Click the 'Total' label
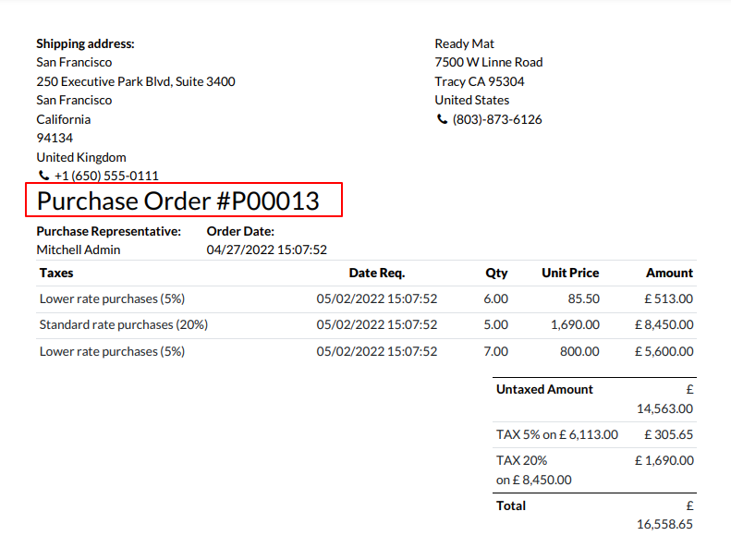Screen dimensions: 731x560 point(511,505)
